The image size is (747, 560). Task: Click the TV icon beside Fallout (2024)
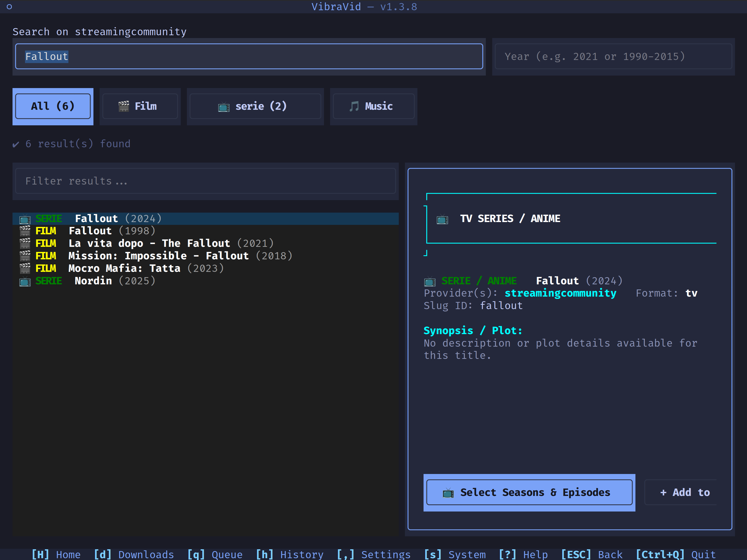tap(25, 219)
